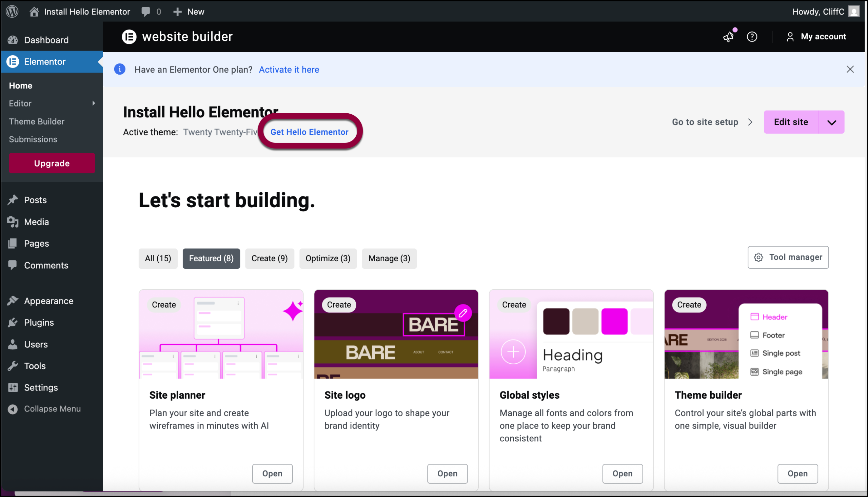This screenshot has width=868, height=497.
Task: Click the beige color swatch
Action: pos(585,322)
